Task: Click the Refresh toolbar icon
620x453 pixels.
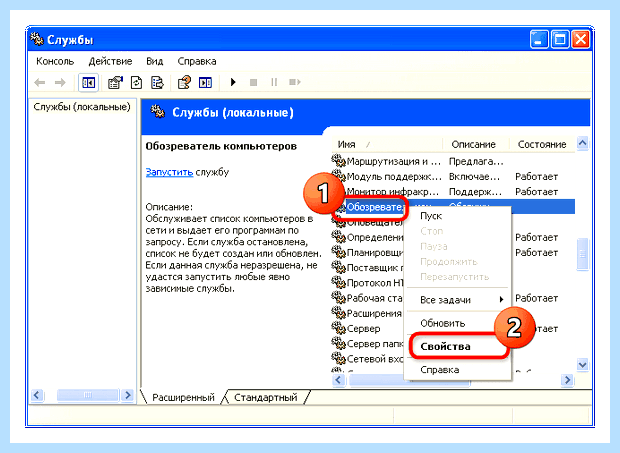Action: 136,83
